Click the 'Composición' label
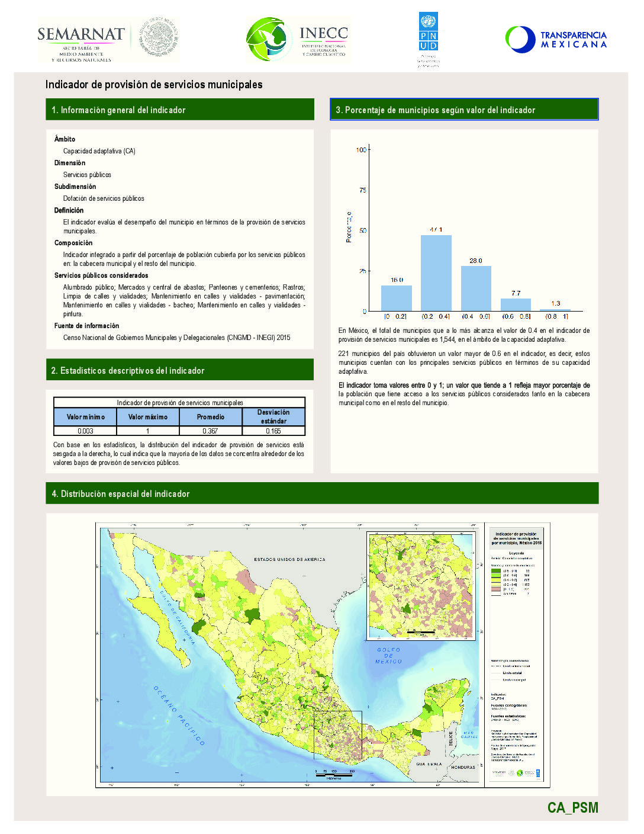The height and width of the screenshot is (834, 644). (x=73, y=243)
